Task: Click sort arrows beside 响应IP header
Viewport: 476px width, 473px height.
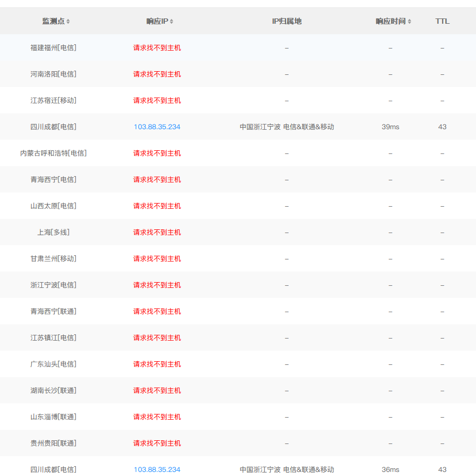Action: tap(172, 22)
